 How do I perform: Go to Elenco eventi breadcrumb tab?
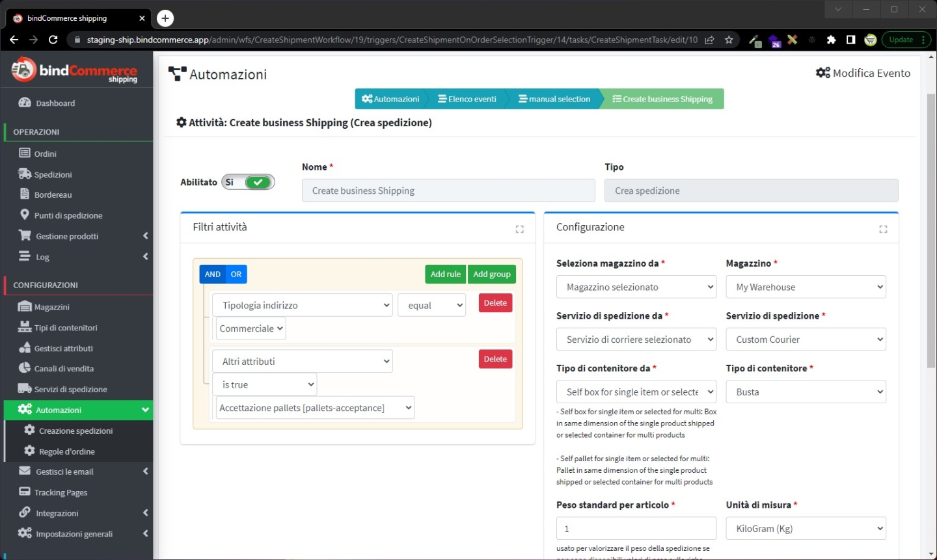pos(467,99)
